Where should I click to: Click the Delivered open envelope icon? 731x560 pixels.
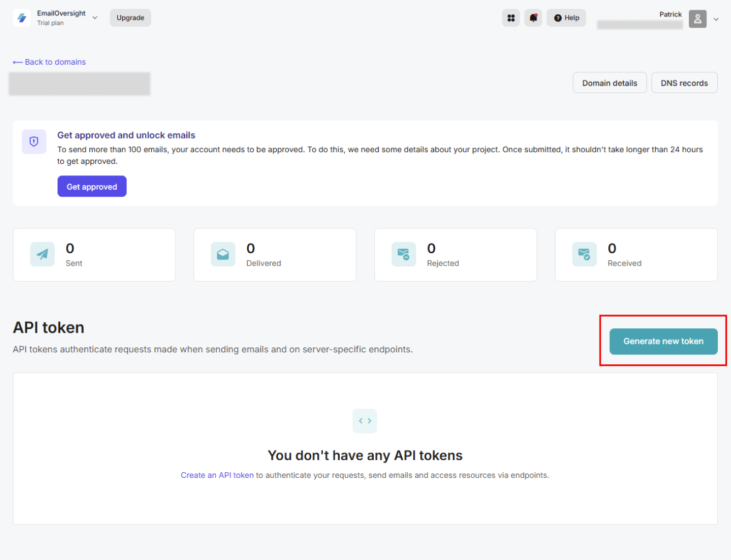click(223, 254)
